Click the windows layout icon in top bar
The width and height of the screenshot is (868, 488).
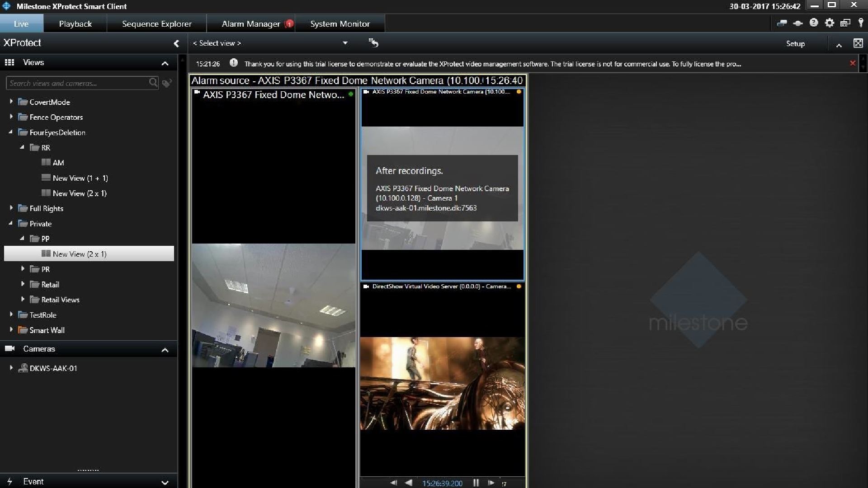click(845, 23)
